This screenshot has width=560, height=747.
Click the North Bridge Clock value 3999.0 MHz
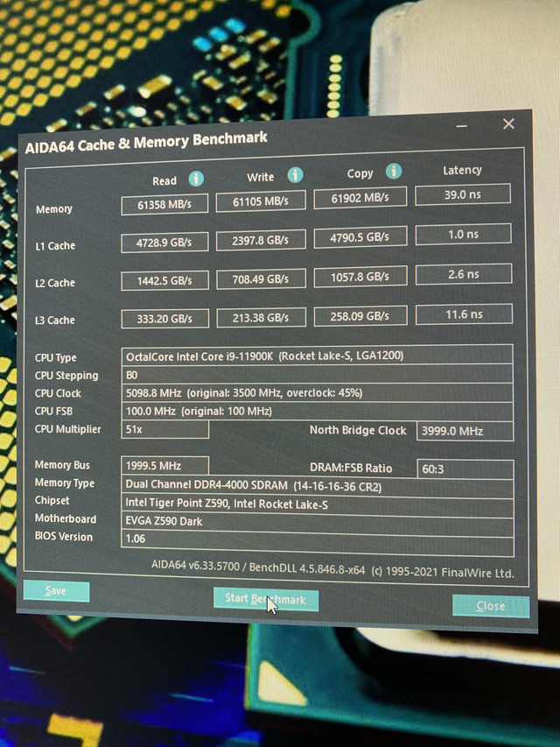point(465,431)
